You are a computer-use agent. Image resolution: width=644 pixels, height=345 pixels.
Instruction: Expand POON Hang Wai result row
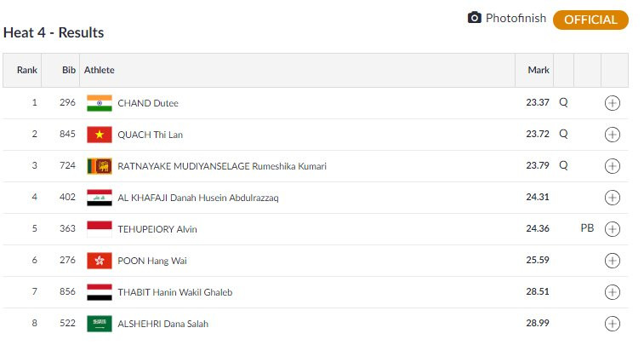click(613, 261)
